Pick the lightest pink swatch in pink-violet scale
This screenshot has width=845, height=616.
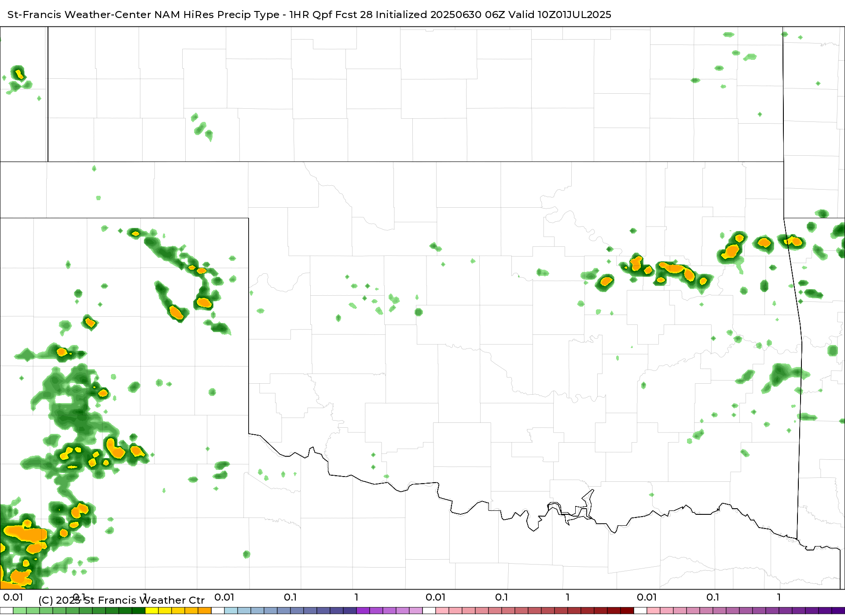tap(654, 611)
